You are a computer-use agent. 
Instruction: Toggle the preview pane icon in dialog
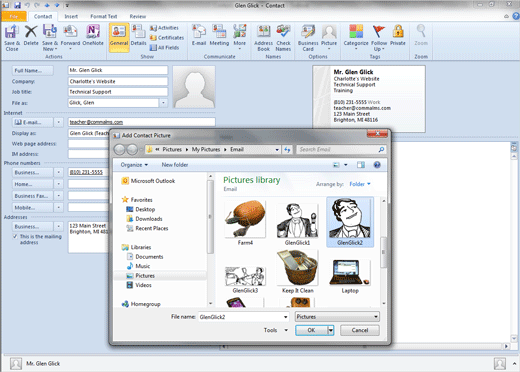pos(361,165)
